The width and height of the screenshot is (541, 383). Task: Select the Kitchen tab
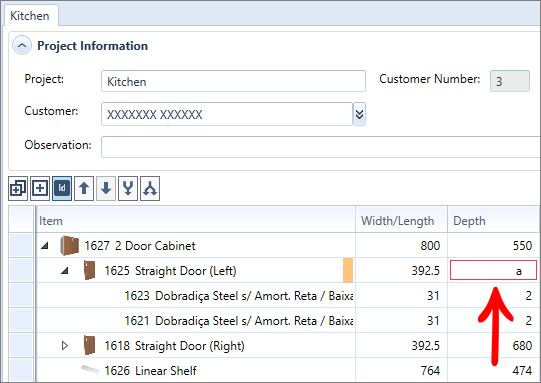tap(30, 16)
